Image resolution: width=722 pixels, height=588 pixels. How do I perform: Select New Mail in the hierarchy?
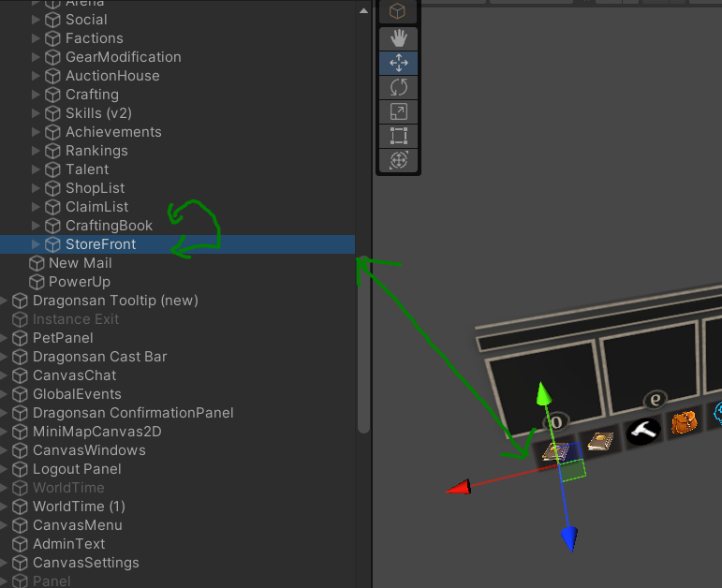tap(80, 263)
